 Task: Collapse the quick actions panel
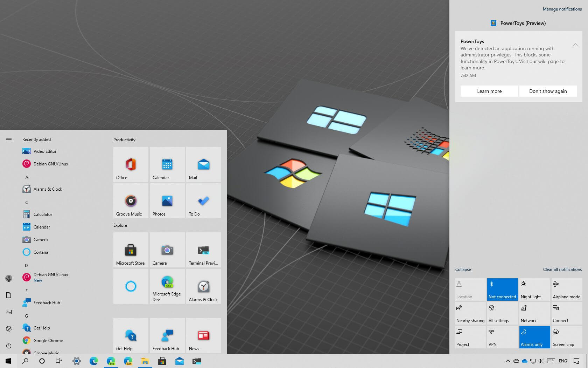(x=463, y=270)
